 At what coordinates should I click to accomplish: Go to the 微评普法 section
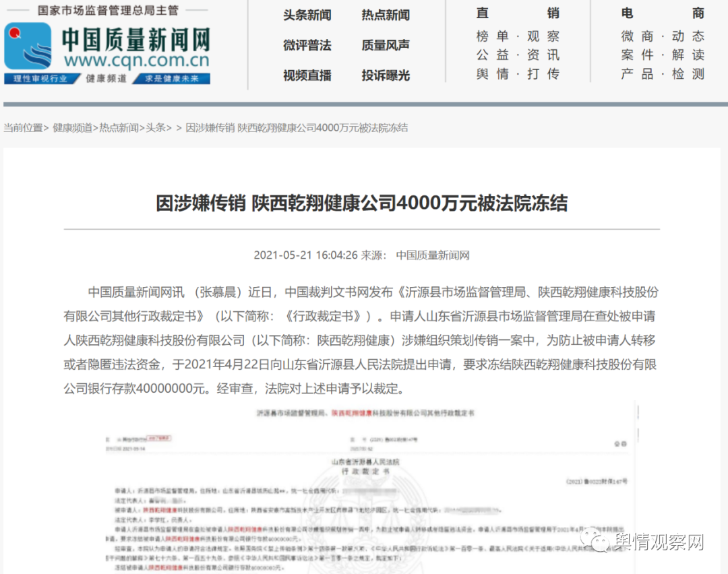click(307, 45)
